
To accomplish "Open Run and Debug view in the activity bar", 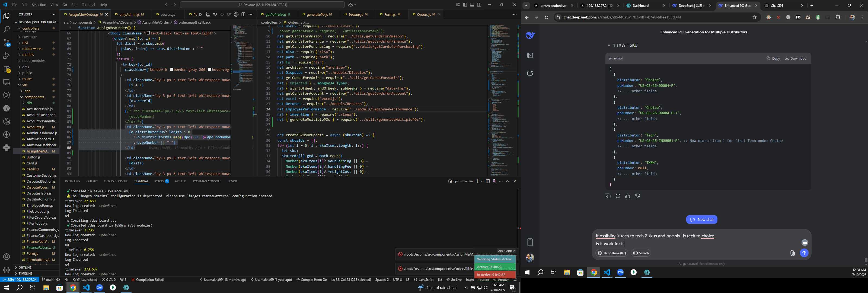I will pyautogui.click(x=7, y=56).
